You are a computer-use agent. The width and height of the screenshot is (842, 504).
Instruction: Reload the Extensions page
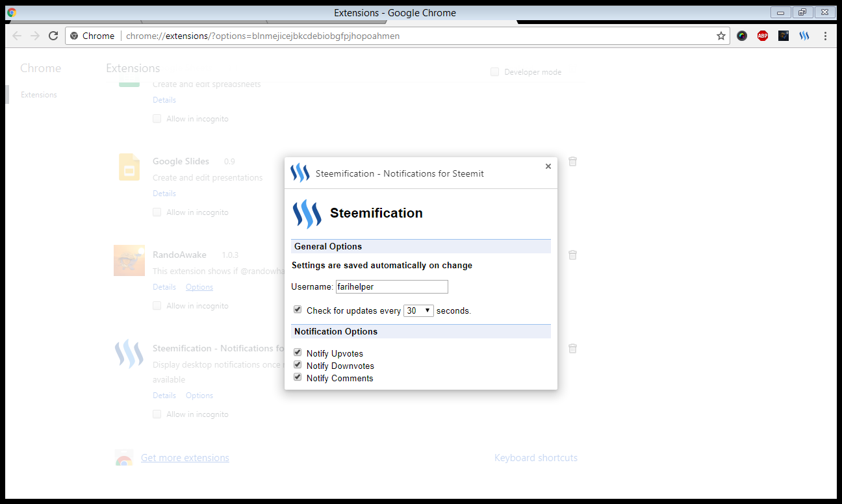tap(53, 36)
